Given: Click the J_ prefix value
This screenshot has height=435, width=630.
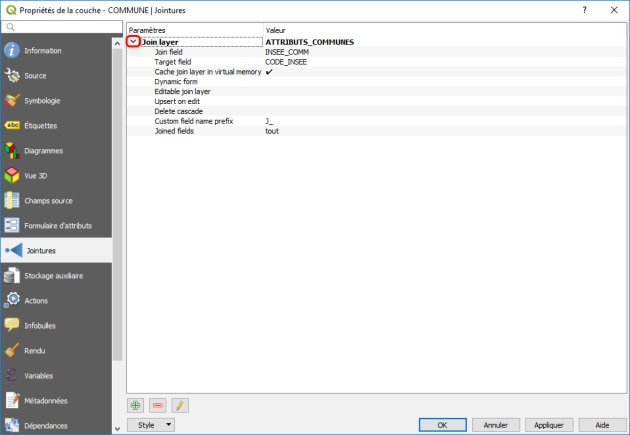Looking at the screenshot, I should click(269, 121).
